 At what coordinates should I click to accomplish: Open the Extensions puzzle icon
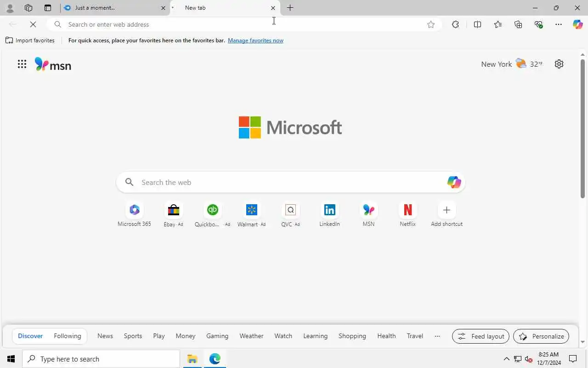tap(455, 24)
